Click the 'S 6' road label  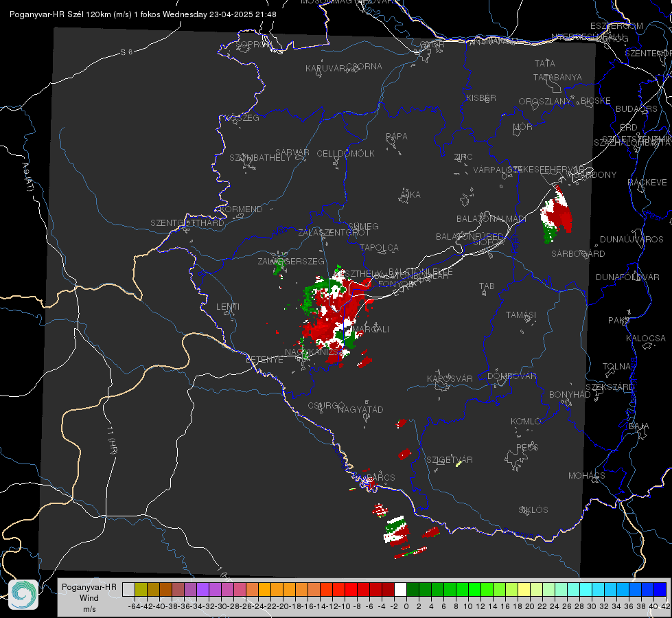pos(126,52)
